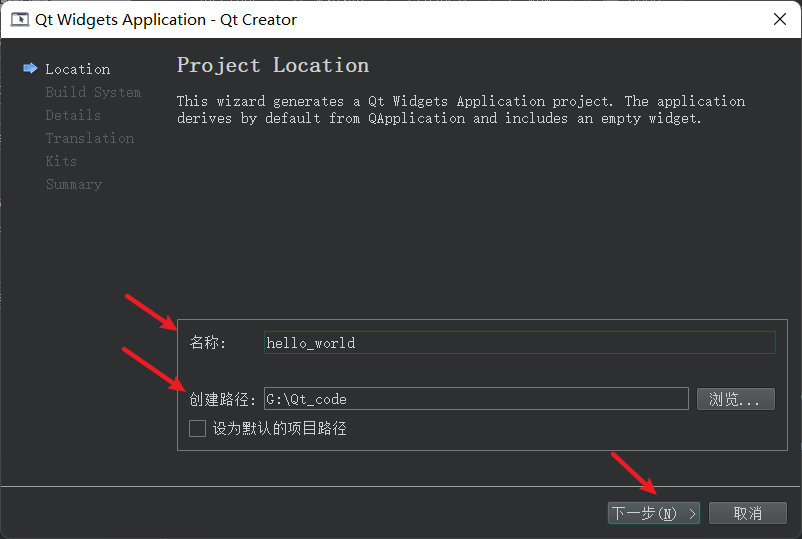Select the Kits wizard step
The image size is (802, 539).
click(x=61, y=161)
